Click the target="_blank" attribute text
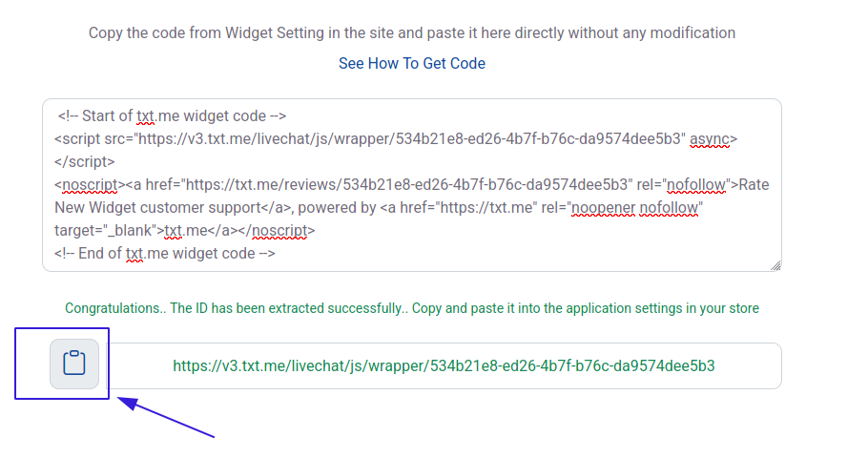 pyautogui.click(x=106, y=230)
